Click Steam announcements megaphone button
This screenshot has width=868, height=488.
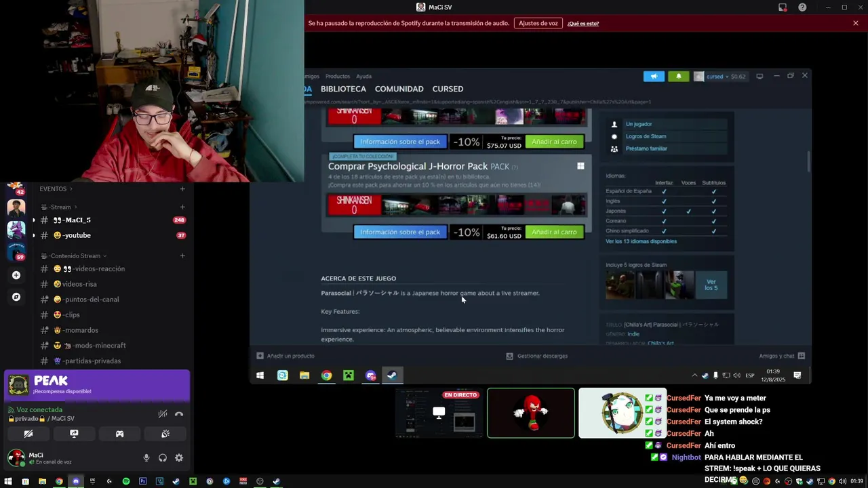point(654,77)
